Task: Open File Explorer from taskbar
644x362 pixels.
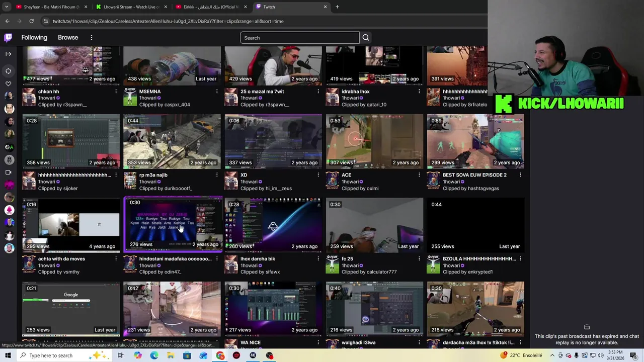Action: 171,355
